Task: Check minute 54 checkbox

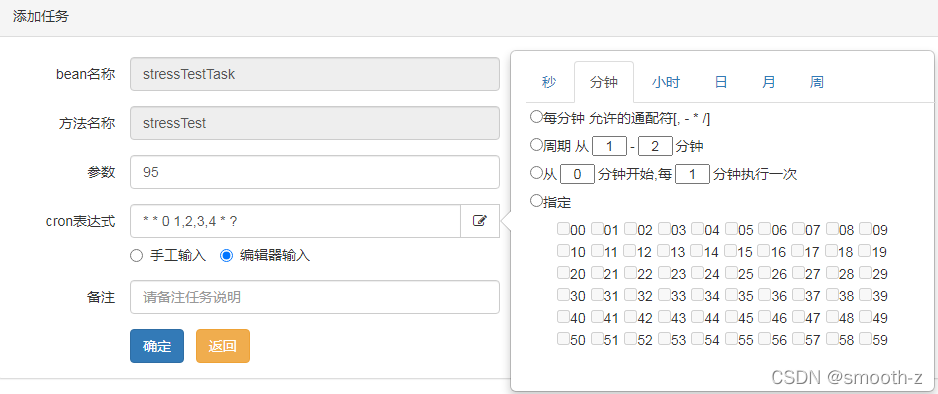Action: 698,339
